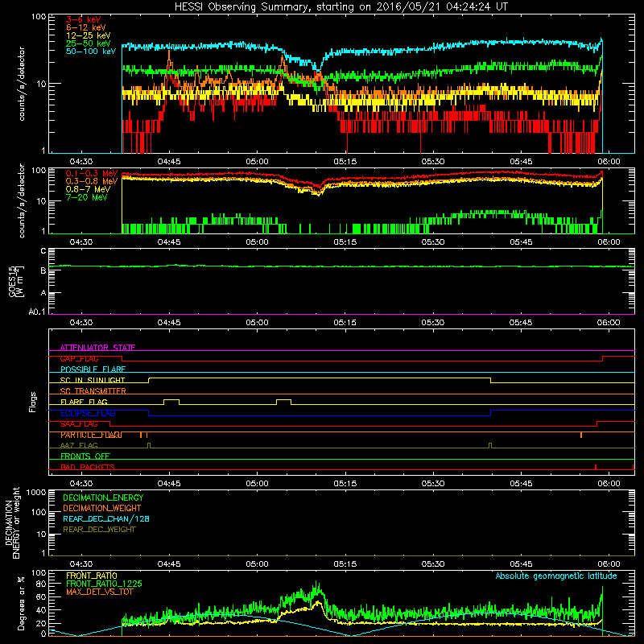Click the REAR_DEC_CHAN/128 legend label
The image size is (644, 644).
pyautogui.click(x=106, y=518)
